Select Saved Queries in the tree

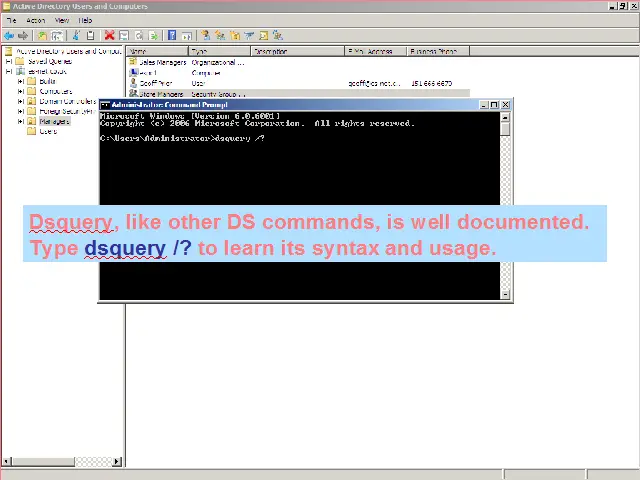50,61
